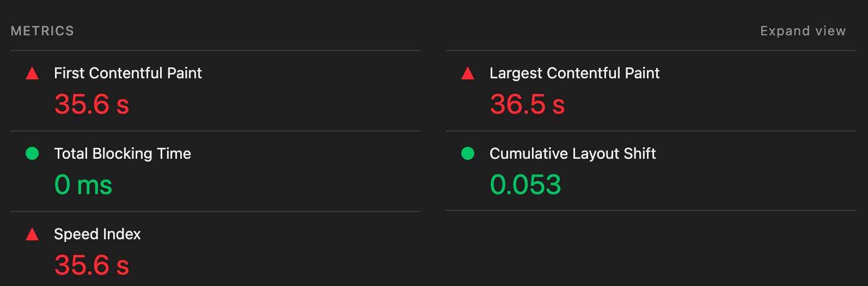This screenshot has height=286, width=868.
Task: Click First Contentful Paint value 35.6 s
Action: pos(91,104)
